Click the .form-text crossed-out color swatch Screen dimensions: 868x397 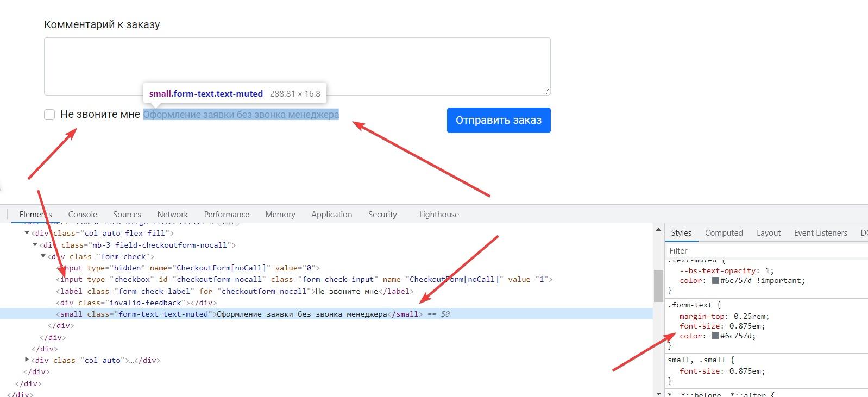pos(716,336)
